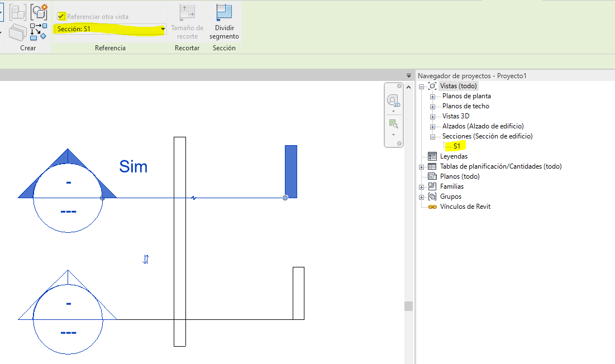Click the drawing area vertical scrollbar
The image size is (615, 364).
pyautogui.click(x=408, y=305)
